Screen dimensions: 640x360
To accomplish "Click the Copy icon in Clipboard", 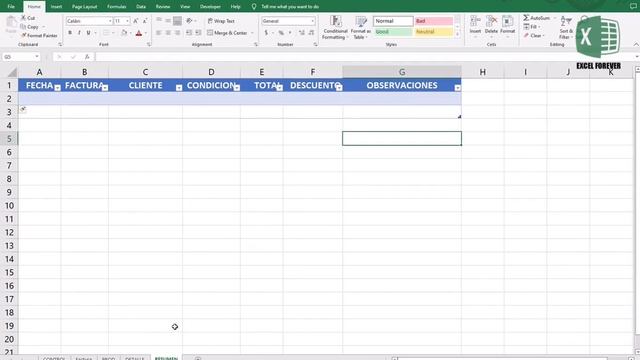I will (24, 27).
